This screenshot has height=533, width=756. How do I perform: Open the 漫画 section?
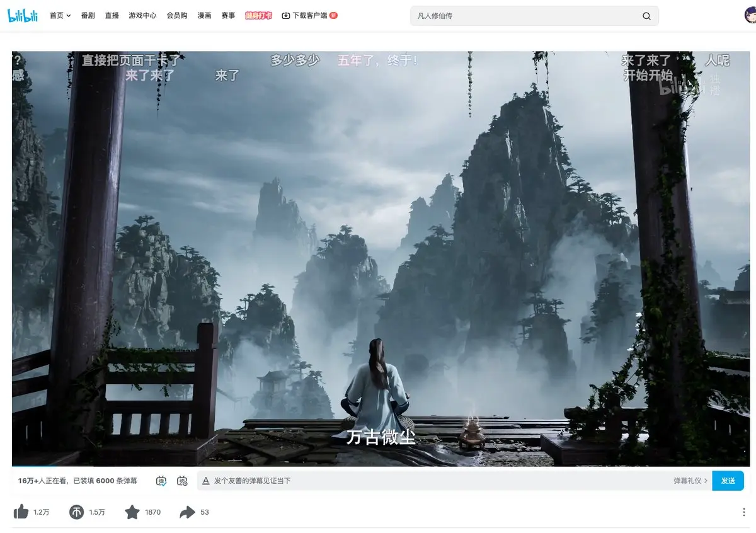(x=204, y=16)
